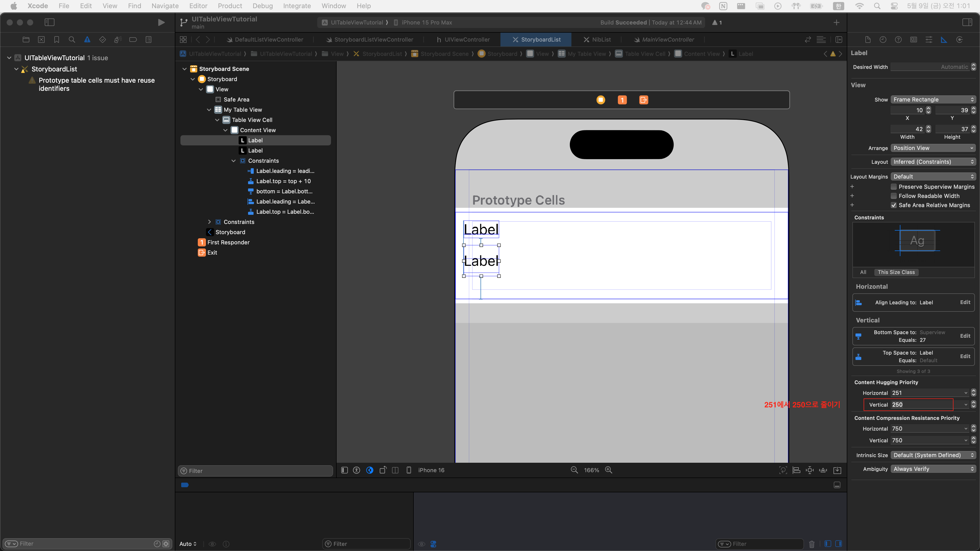Toggle appearance dark/light mode button
The width and height of the screenshot is (980, 551).
click(370, 470)
